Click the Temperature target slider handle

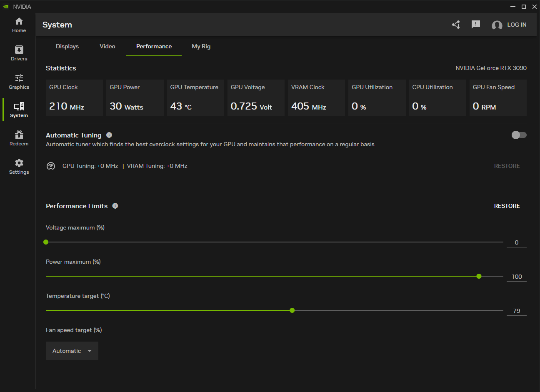pyautogui.click(x=292, y=310)
